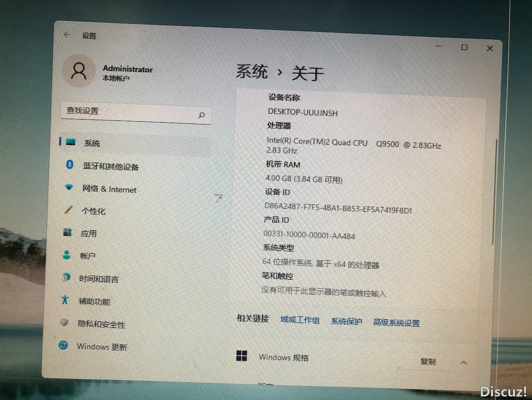Close the Settings window
The image size is (532, 400).
(x=490, y=48)
